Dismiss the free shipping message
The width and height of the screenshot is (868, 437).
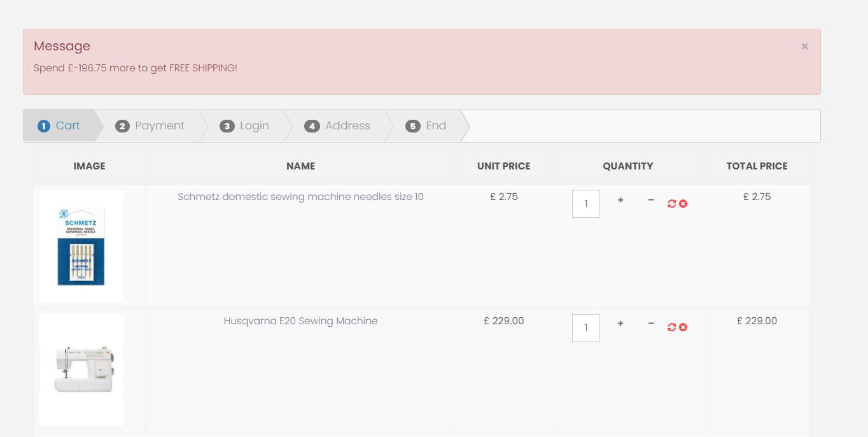tap(804, 47)
